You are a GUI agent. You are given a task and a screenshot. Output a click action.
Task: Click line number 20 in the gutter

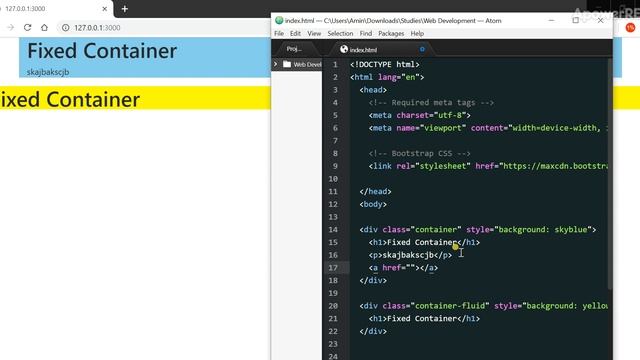[x=333, y=306]
